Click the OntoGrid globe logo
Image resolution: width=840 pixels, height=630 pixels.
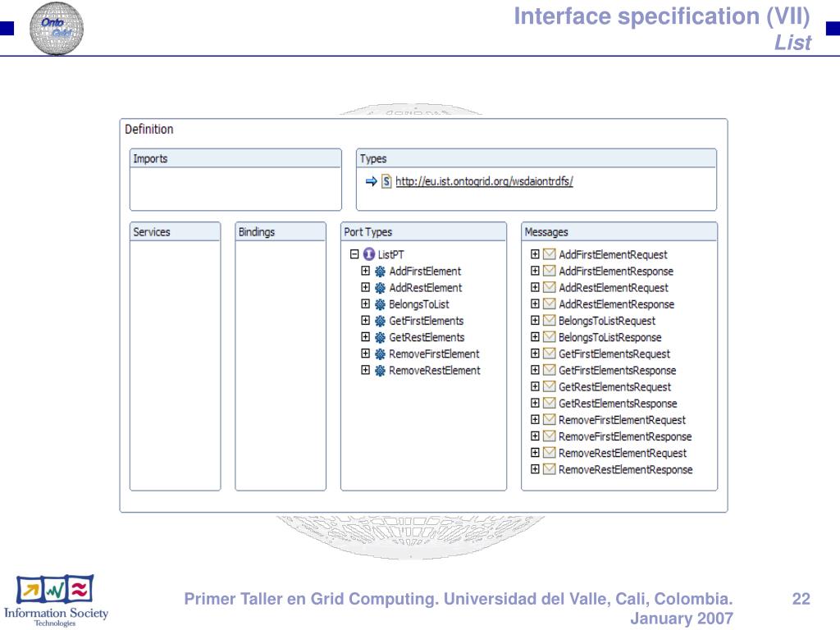pyautogui.click(x=57, y=29)
